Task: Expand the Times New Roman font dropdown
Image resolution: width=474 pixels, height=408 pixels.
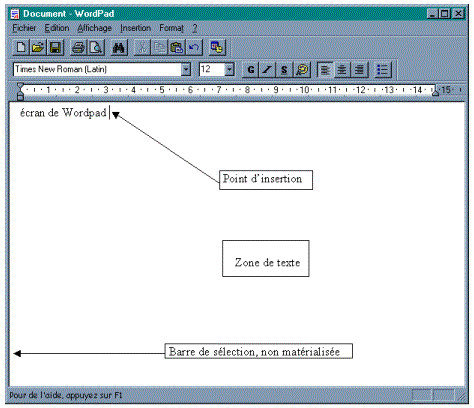Action: tap(186, 69)
